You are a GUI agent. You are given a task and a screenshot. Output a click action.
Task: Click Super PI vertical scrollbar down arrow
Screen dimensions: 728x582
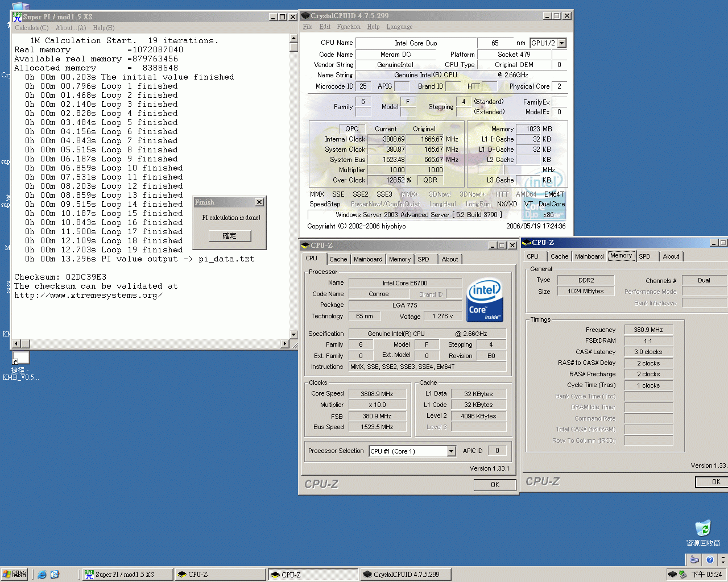tap(293, 335)
